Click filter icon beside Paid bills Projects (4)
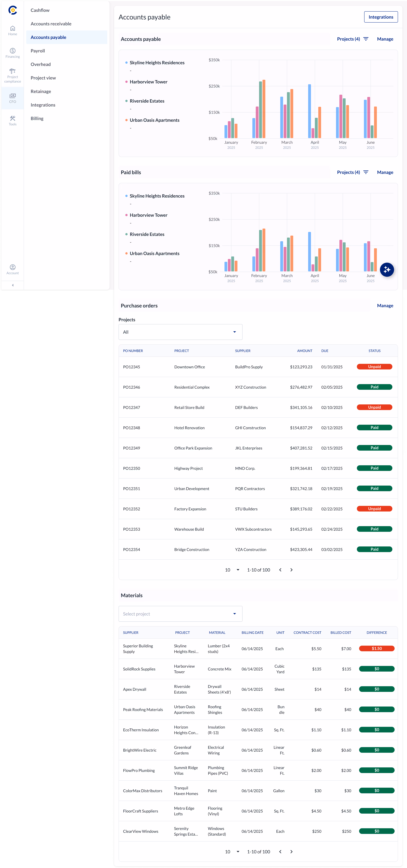This screenshot has height=868, width=407. tap(366, 172)
